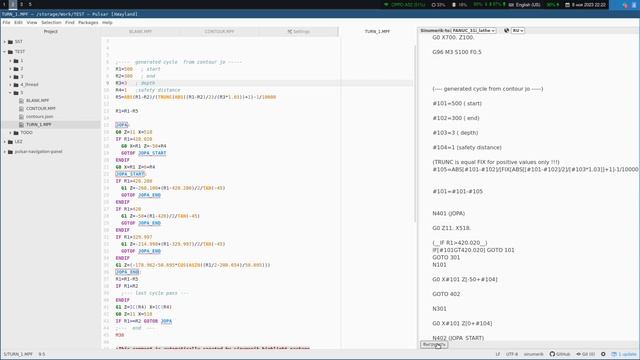Click the Russian-labelled button below the converted output
The height and width of the screenshot is (360, 640).
click(x=433, y=344)
